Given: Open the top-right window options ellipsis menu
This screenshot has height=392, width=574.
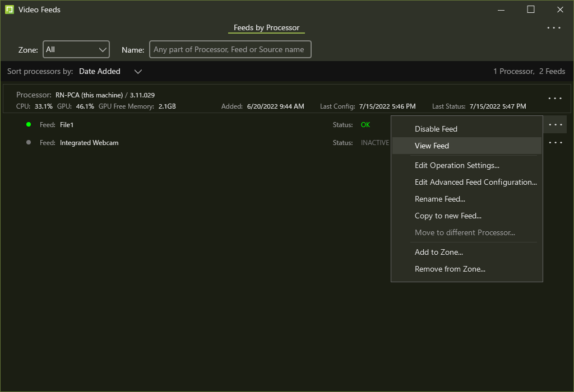Looking at the screenshot, I should pyautogui.click(x=554, y=28).
